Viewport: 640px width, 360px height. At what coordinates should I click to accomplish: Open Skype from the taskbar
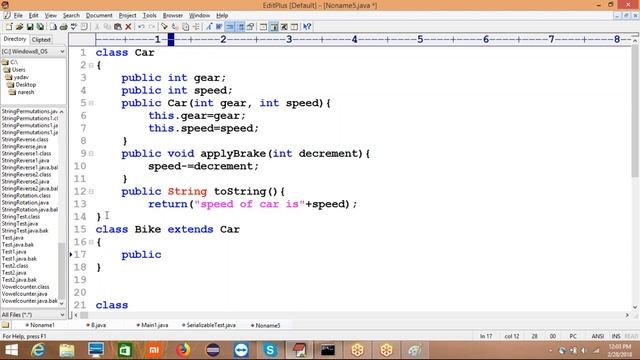pos(270,350)
